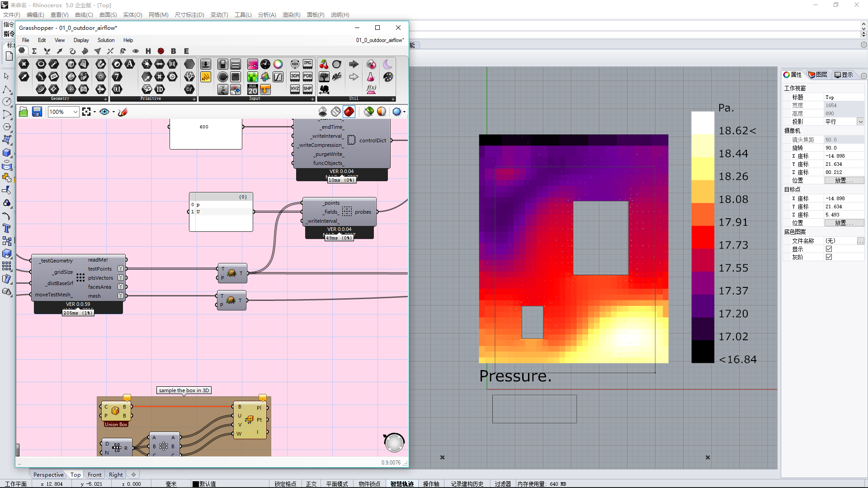Screen dimensions: 868x488
Task: Open the Grasshopper File menu
Action: [x=26, y=40]
